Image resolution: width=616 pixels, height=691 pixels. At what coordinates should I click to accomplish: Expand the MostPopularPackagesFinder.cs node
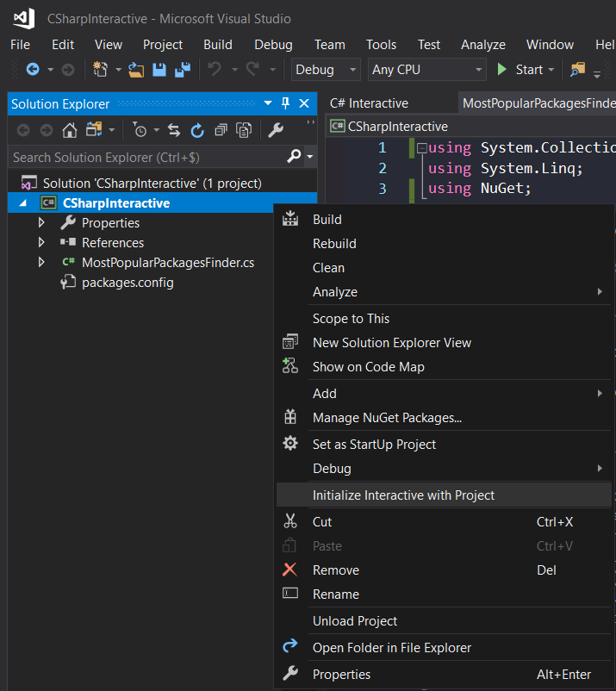coord(41,262)
